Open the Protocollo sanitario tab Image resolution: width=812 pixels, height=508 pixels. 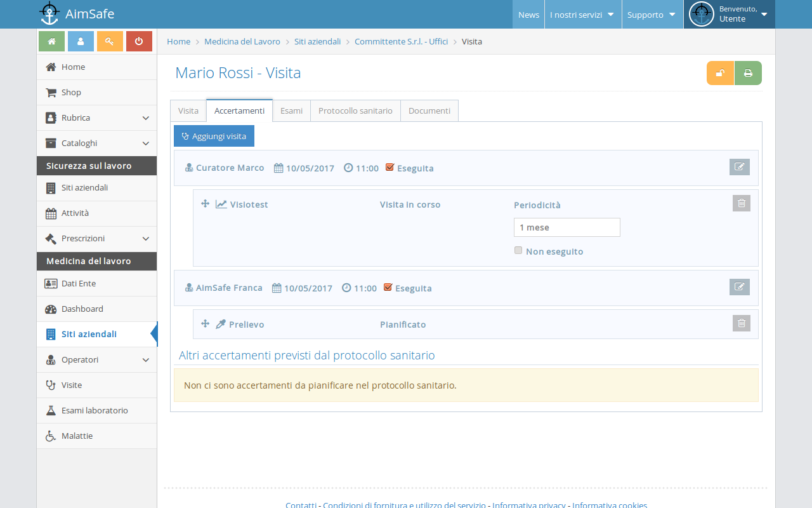tap(355, 110)
